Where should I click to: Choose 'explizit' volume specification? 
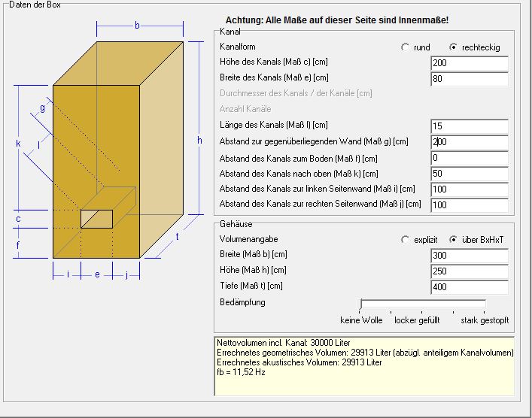click(x=406, y=240)
